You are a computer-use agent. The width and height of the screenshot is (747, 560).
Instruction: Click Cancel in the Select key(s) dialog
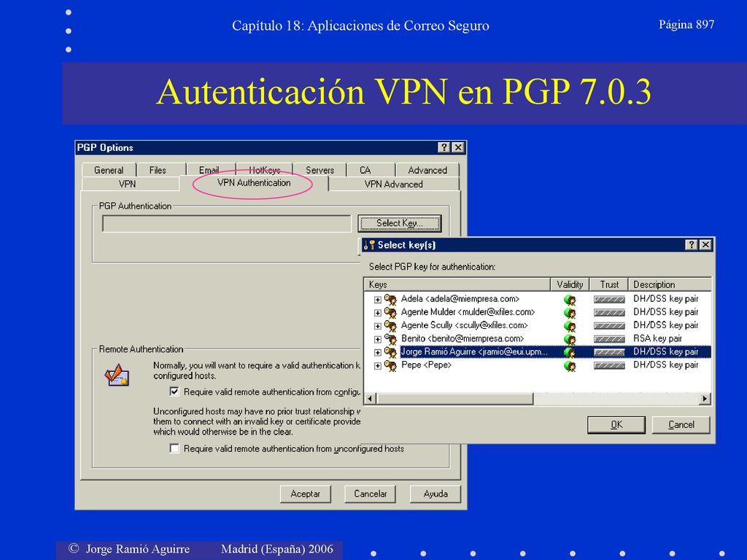681,425
